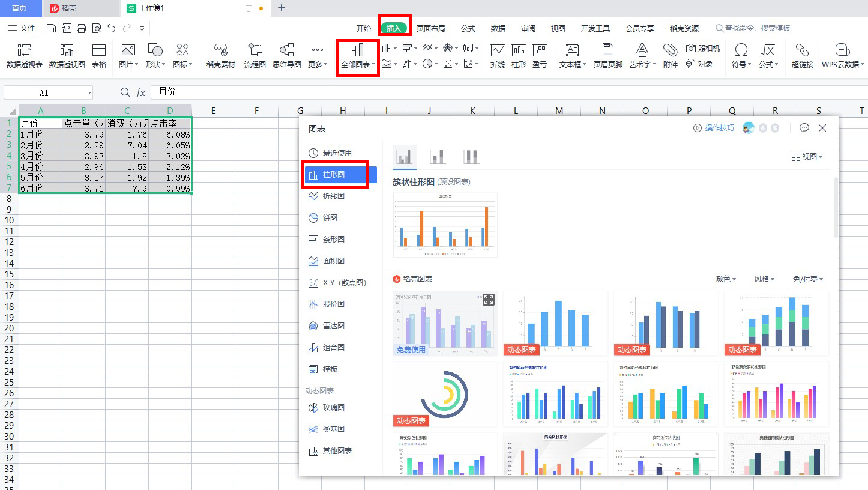This screenshot has width=868, height=490.
Task: Click the PivotTable (数据透视表) icon
Action: [24, 55]
